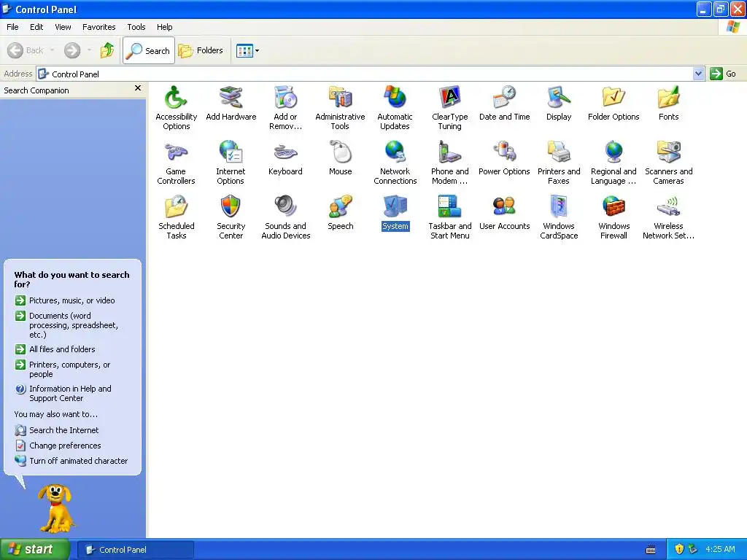Open Information in Help and Support Center

tap(70, 393)
